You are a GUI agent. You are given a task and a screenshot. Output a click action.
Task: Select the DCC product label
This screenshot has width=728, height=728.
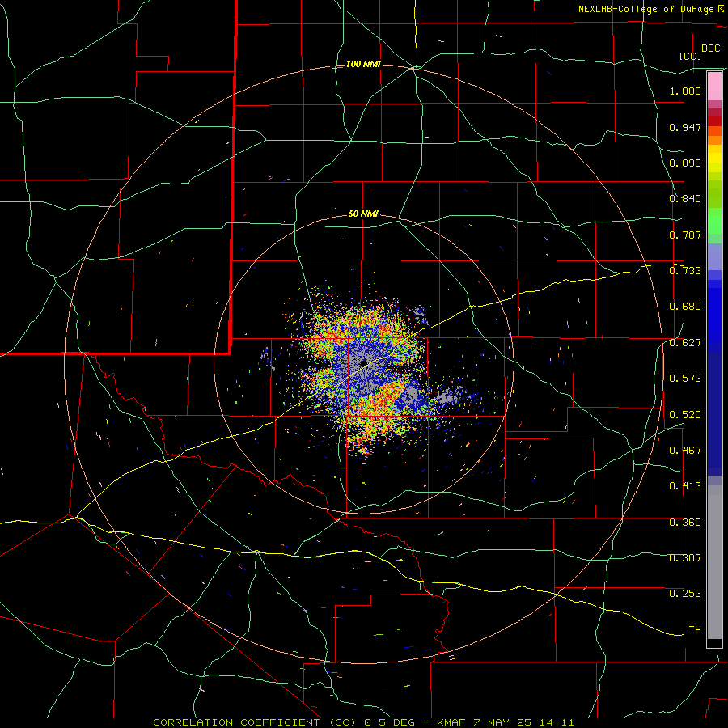[x=710, y=49]
